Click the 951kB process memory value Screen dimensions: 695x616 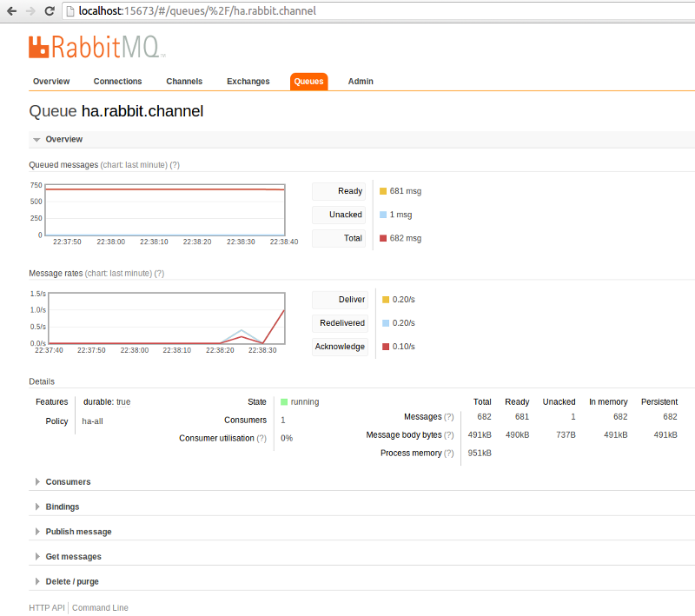[480, 454]
